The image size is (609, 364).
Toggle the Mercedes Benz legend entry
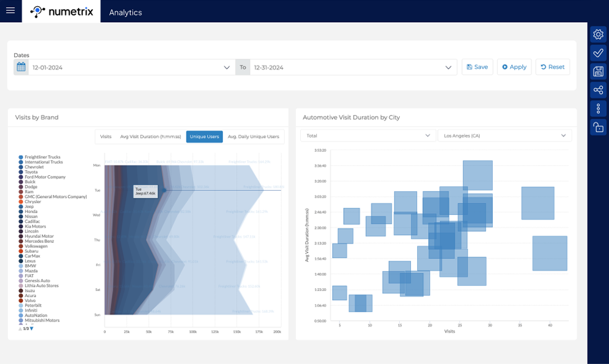(36, 241)
